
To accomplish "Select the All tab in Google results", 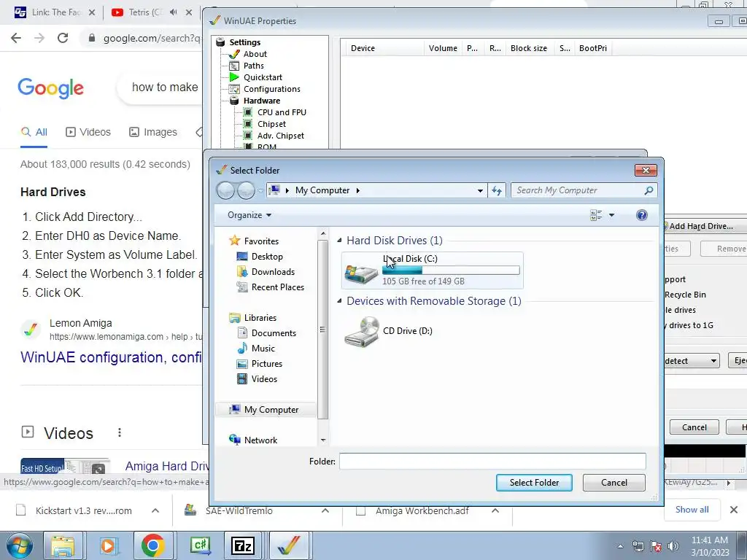I will pos(34,133).
